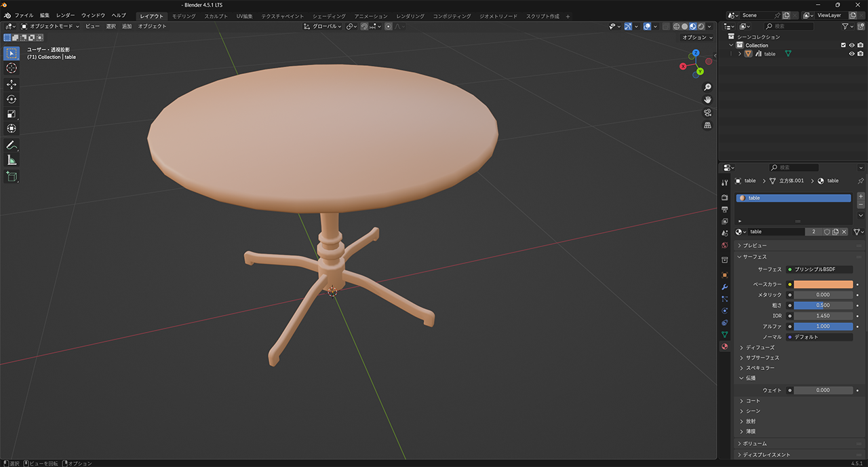Viewport: 868px width, 467px height.
Task: Uncheck the Collection exclude checkbox
Action: click(843, 45)
